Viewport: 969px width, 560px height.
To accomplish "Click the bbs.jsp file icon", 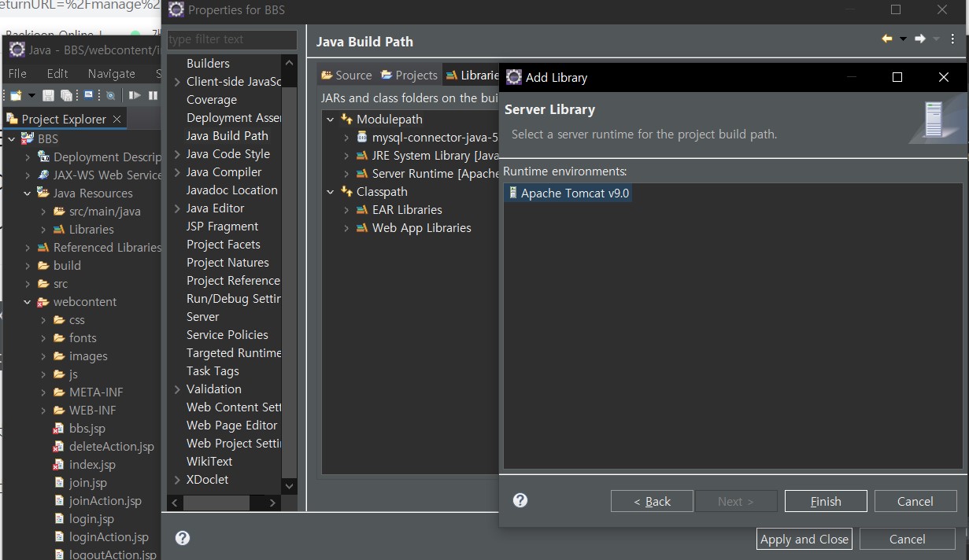I will (58, 429).
